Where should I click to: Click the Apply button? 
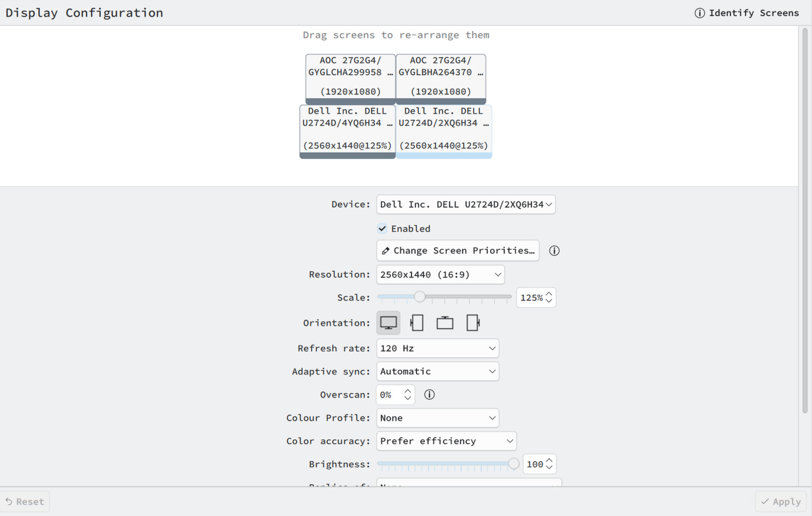point(781,501)
